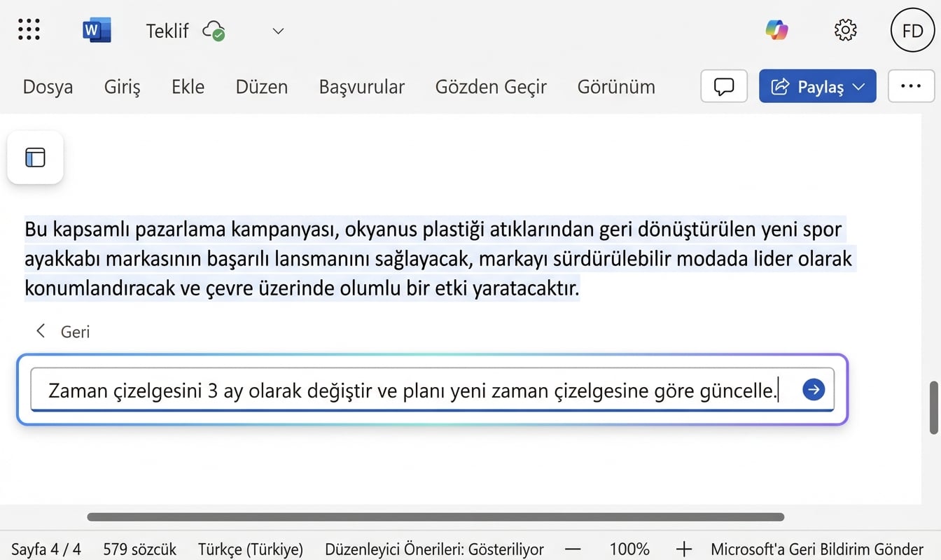941x560 pixels.
Task: Open the Dosya menu
Action: coord(48,87)
